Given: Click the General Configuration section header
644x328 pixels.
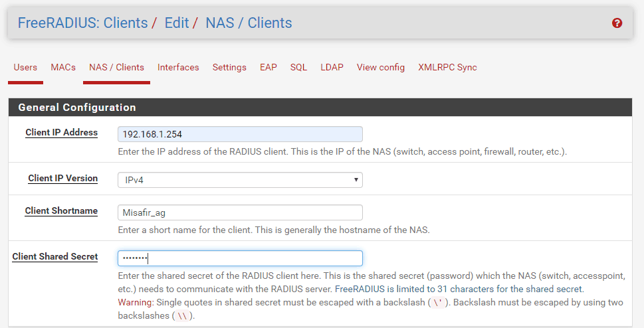Looking at the screenshot, I should point(77,108).
